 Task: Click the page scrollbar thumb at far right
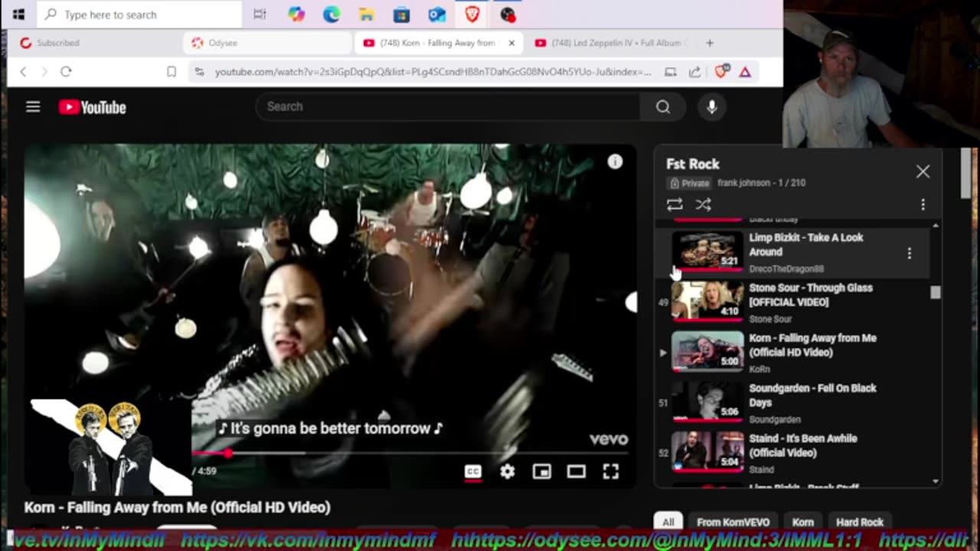click(x=965, y=172)
